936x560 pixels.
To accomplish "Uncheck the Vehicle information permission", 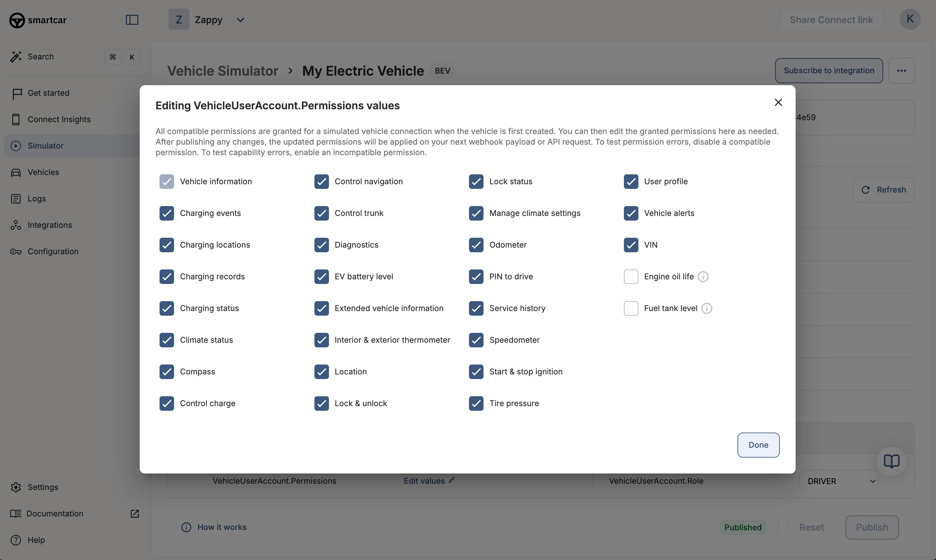I will click(167, 182).
